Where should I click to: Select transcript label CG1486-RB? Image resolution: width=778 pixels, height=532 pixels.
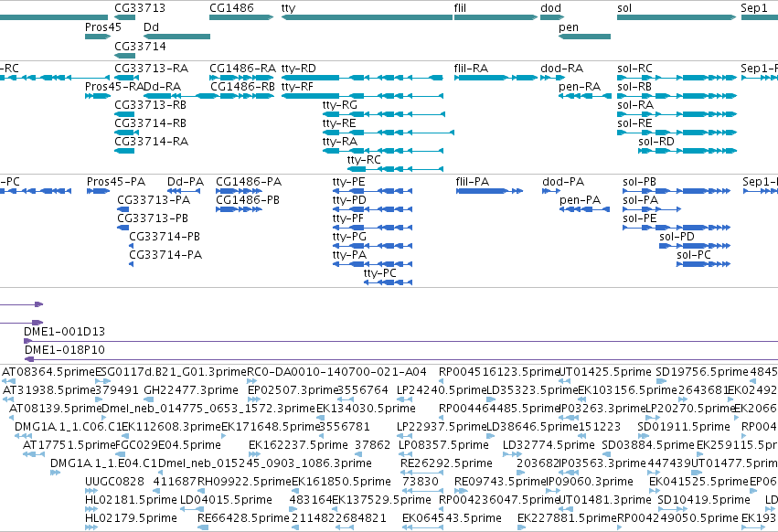[242, 86]
